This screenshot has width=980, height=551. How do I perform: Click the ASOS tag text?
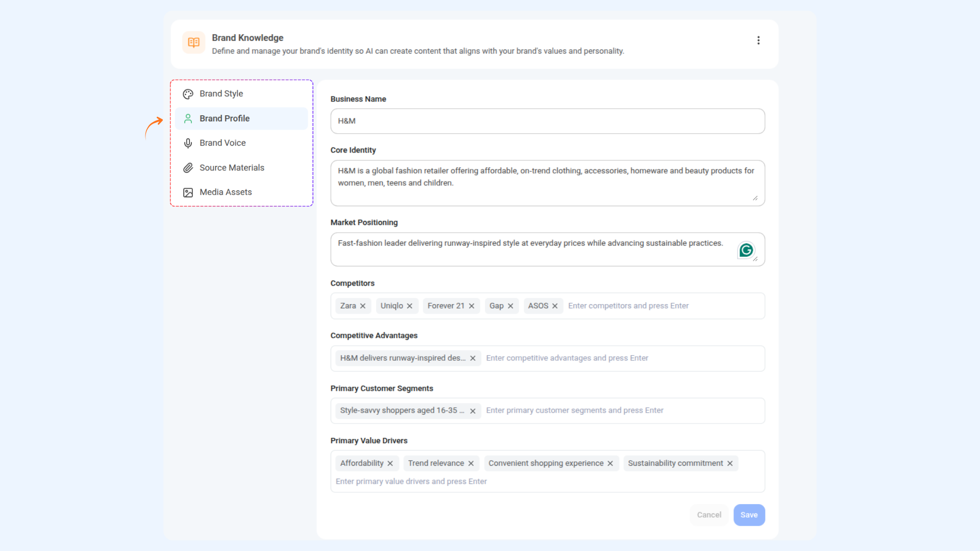[538, 306]
